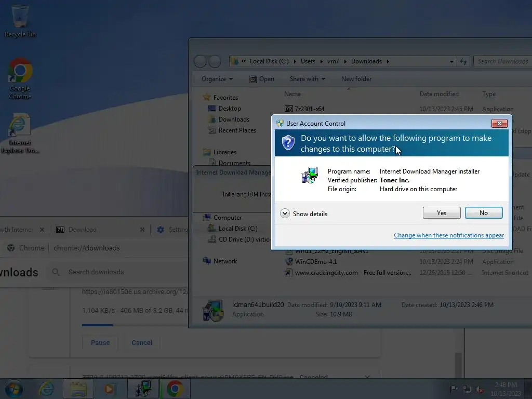Screen dimensions: 532x399
Task: Open 'Change when these notifications appear' link
Action: pyautogui.click(x=448, y=235)
